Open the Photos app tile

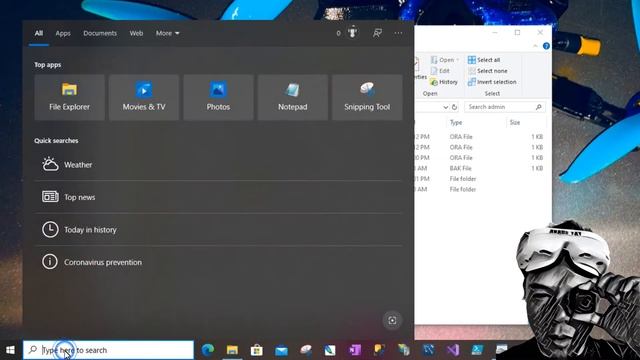[218, 97]
